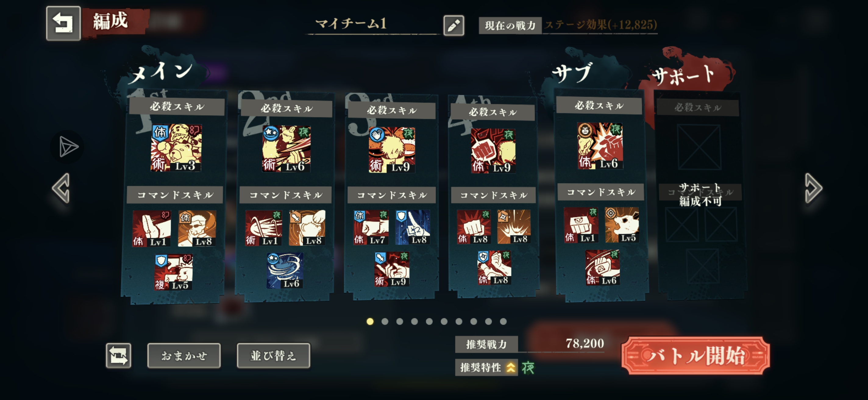Screen dimensions: 868x400
Task: Select the 1st slot Lv3 必殺スキル icon
Action: tap(176, 148)
